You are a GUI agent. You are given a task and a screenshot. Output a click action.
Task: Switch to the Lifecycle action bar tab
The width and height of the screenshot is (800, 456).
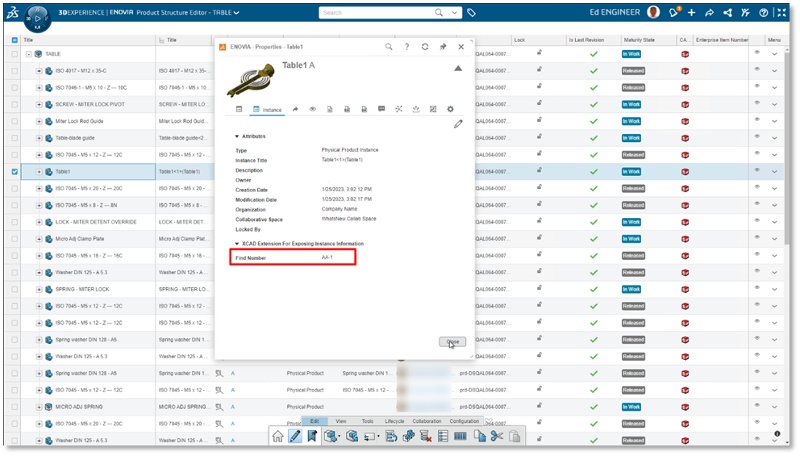pyautogui.click(x=394, y=421)
